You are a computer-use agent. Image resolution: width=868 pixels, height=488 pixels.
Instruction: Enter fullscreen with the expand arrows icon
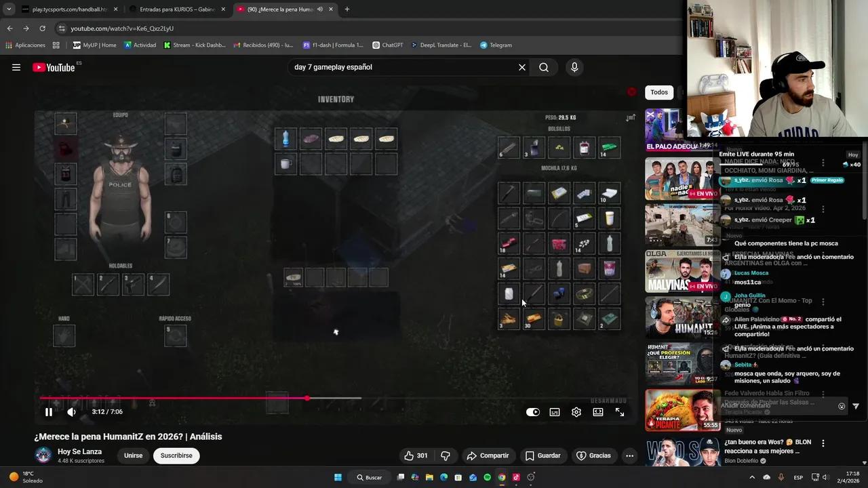(619, 411)
